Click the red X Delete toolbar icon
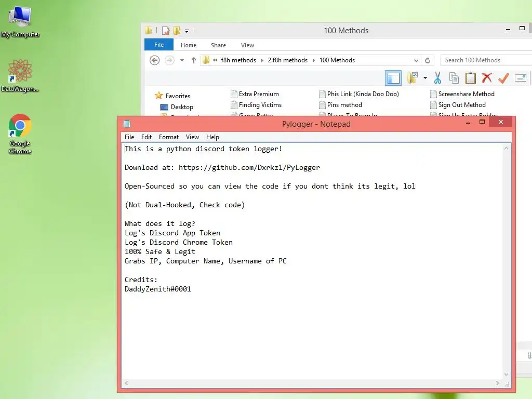The height and width of the screenshot is (399, 532). coord(487,78)
